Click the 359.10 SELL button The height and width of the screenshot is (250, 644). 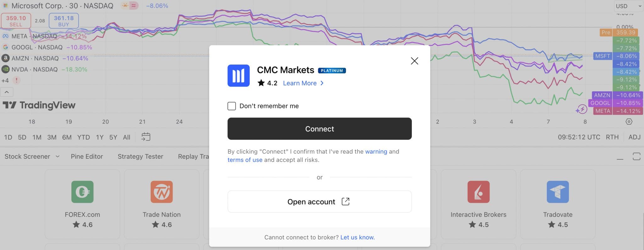[16, 21]
